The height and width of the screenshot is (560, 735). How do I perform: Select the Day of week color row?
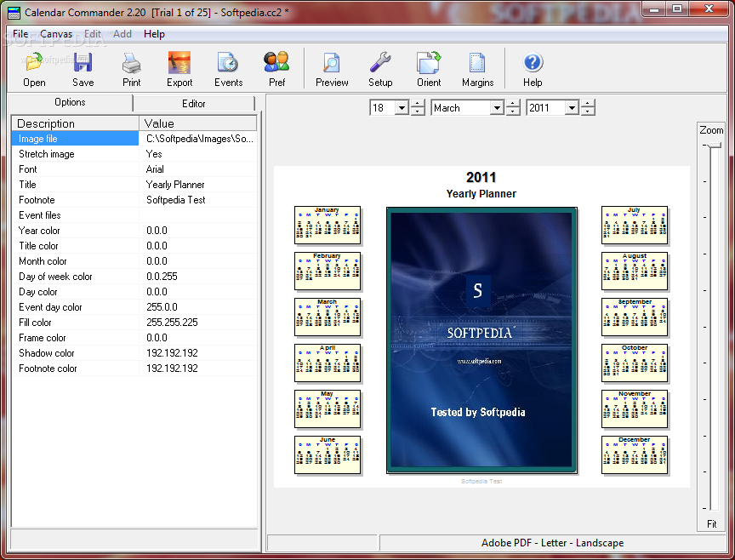(134, 277)
